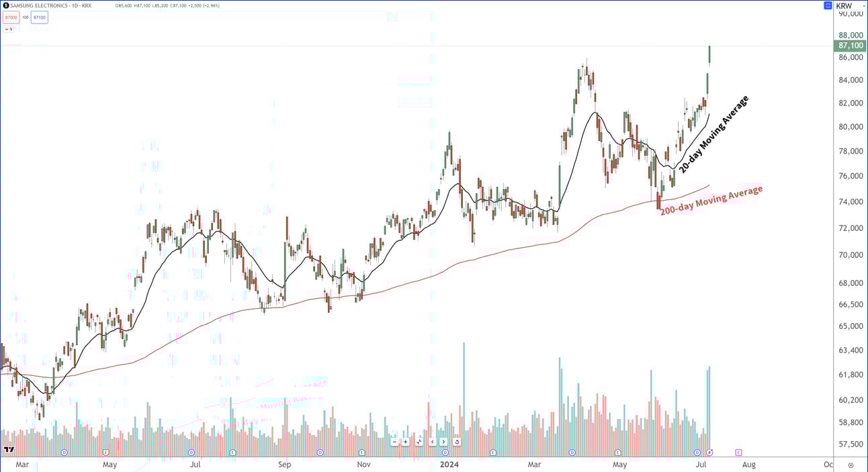Image resolution: width=868 pixels, height=472 pixels.
Task: Click the fit-data icon right of the plus control
Action: click(419, 442)
